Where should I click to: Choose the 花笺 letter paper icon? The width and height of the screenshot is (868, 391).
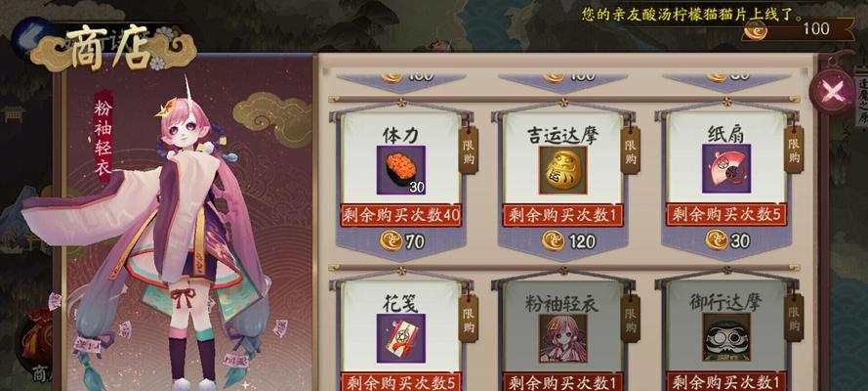[x=400, y=338]
